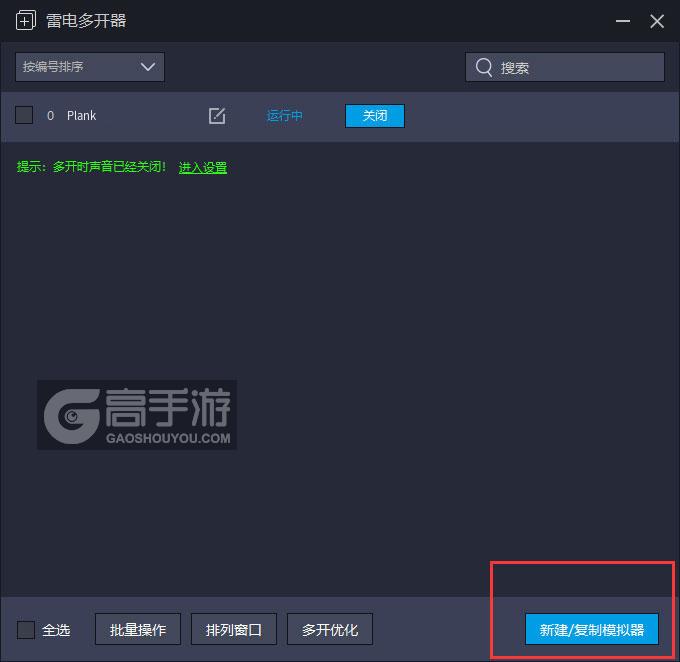Select the Plank instance name text

point(82,116)
